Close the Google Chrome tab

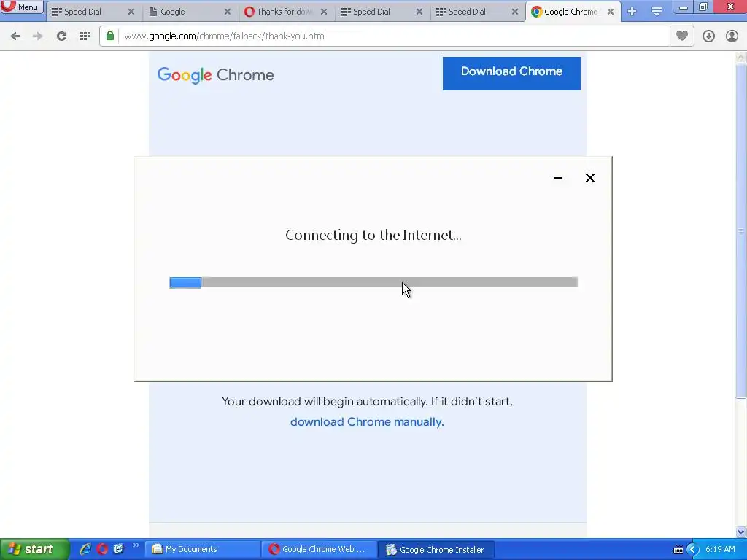(611, 12)
